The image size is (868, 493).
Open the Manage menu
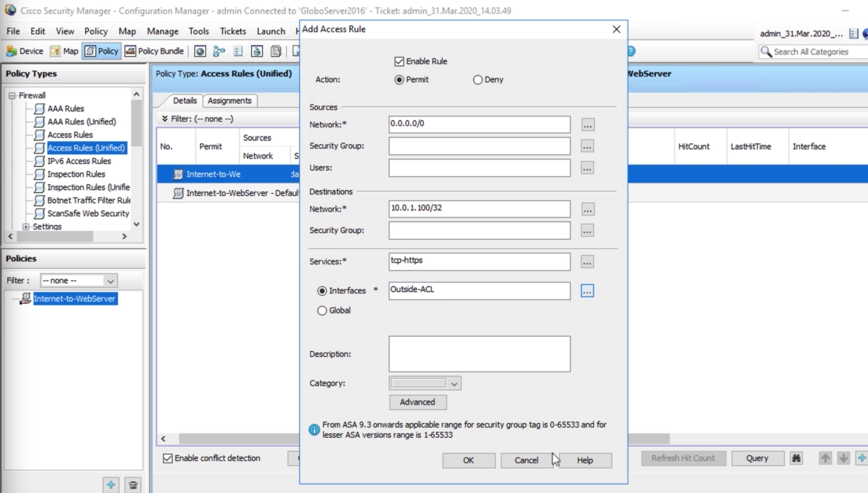coord(163,31)
